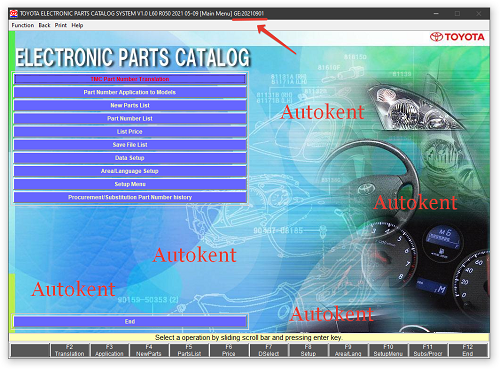
Task: Click the ELECTRONIC PARTS CATALOG heading text
Action: click(133, 58)
